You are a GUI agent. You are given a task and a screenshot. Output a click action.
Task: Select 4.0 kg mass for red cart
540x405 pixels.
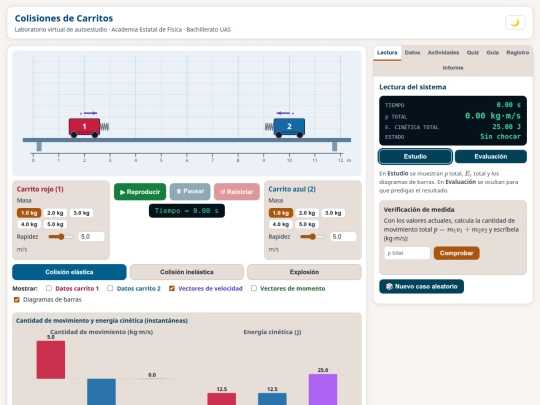click(29, 224)
